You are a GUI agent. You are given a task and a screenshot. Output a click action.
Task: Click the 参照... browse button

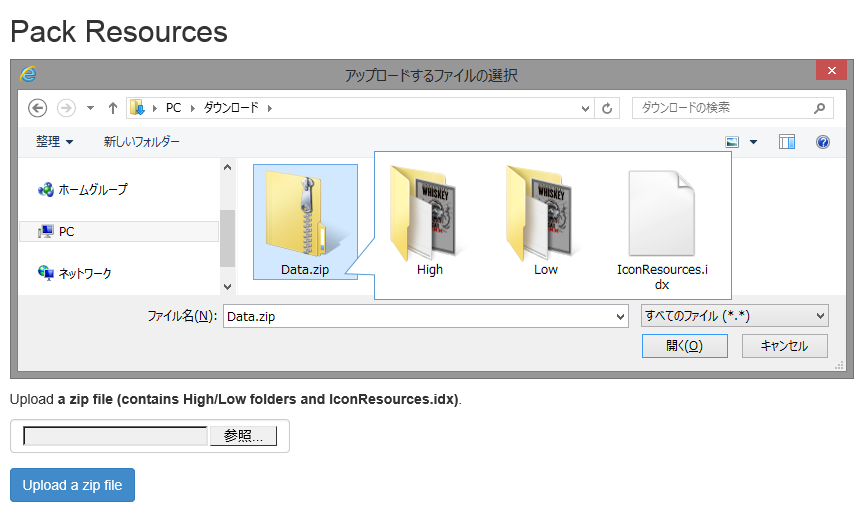(x=243, y=436)
